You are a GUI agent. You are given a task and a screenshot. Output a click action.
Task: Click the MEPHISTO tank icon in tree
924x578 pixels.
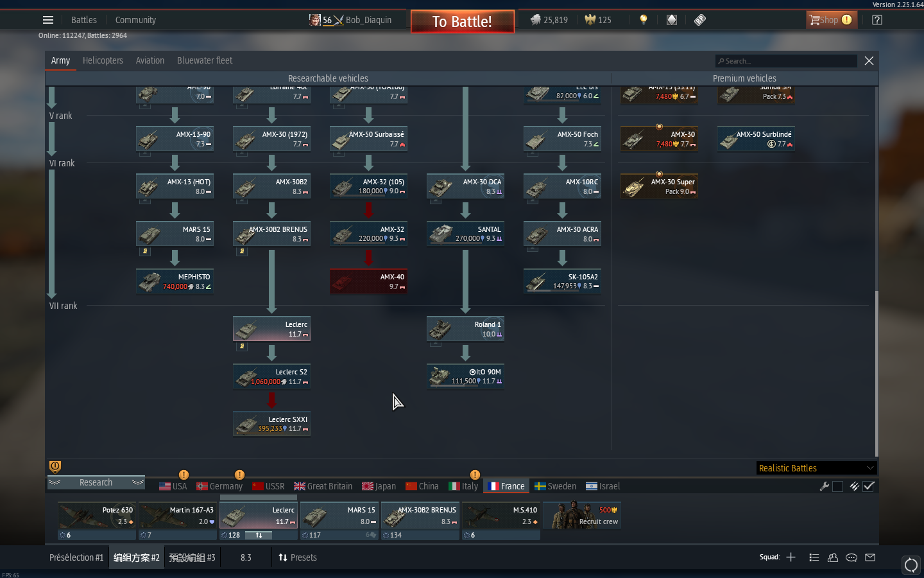150,282
